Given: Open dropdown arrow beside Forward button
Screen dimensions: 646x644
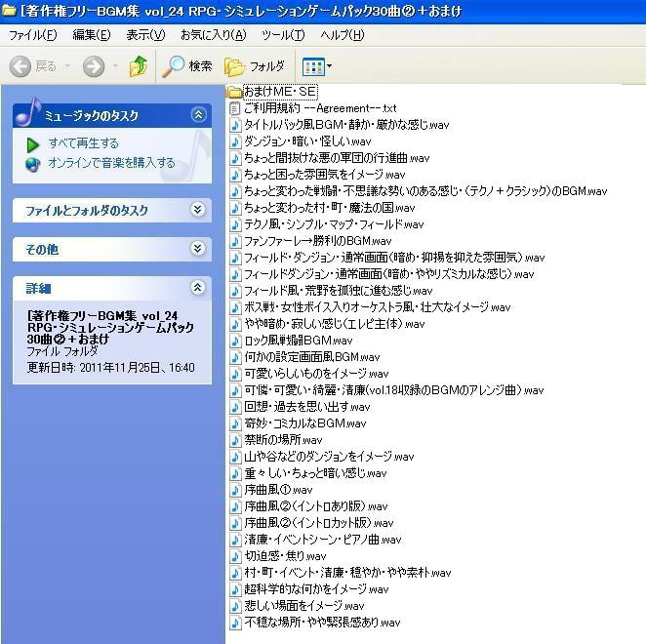Looking at the screenshot, I should [116, 66].
